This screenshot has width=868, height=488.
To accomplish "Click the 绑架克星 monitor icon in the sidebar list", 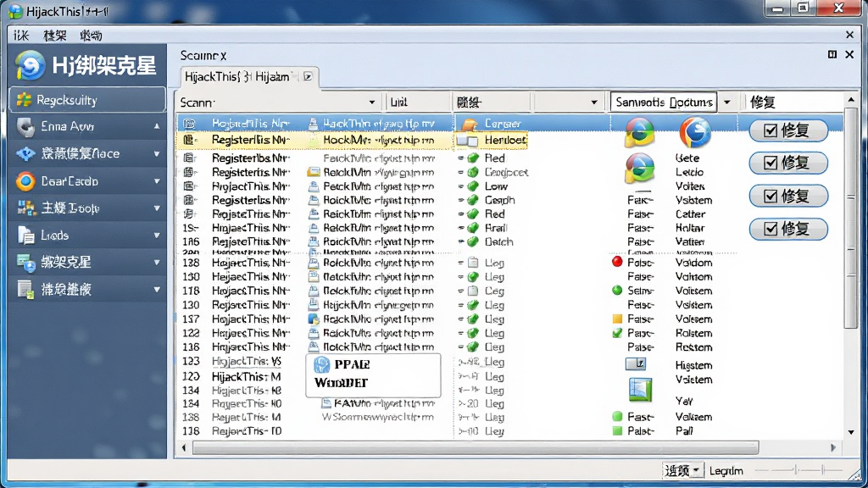I will (x=26, y=263).
